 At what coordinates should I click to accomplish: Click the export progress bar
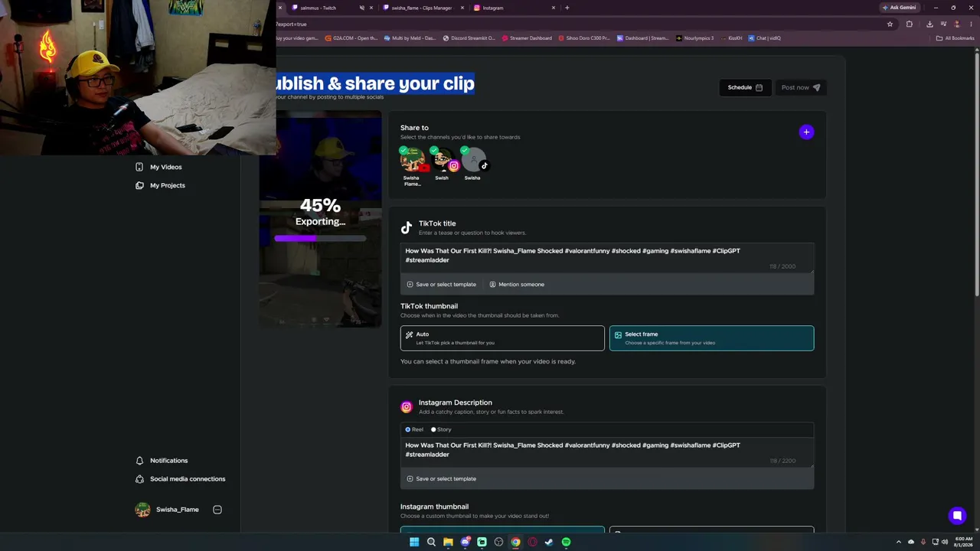coord(320,238)
